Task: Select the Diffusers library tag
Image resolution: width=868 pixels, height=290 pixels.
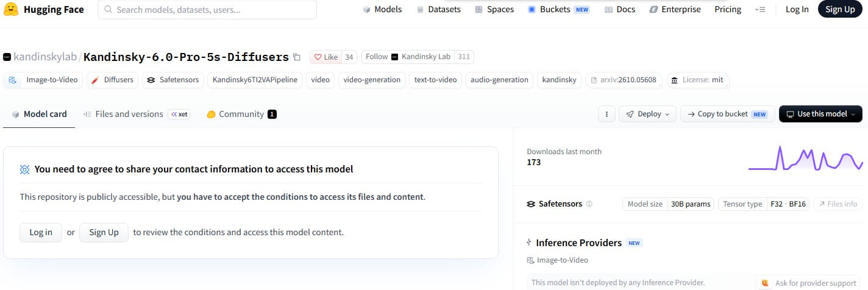Action: click(112, 80)
